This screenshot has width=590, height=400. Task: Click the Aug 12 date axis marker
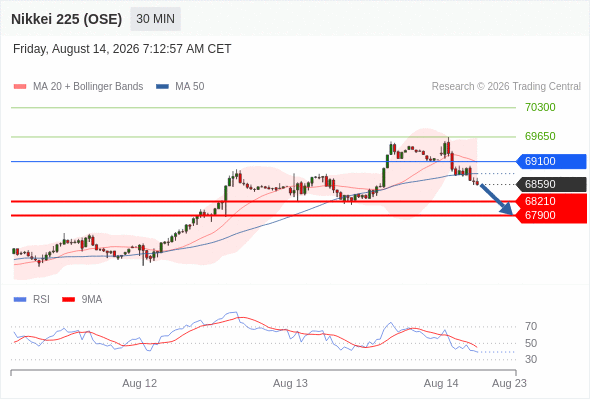(x=140, y=383)
